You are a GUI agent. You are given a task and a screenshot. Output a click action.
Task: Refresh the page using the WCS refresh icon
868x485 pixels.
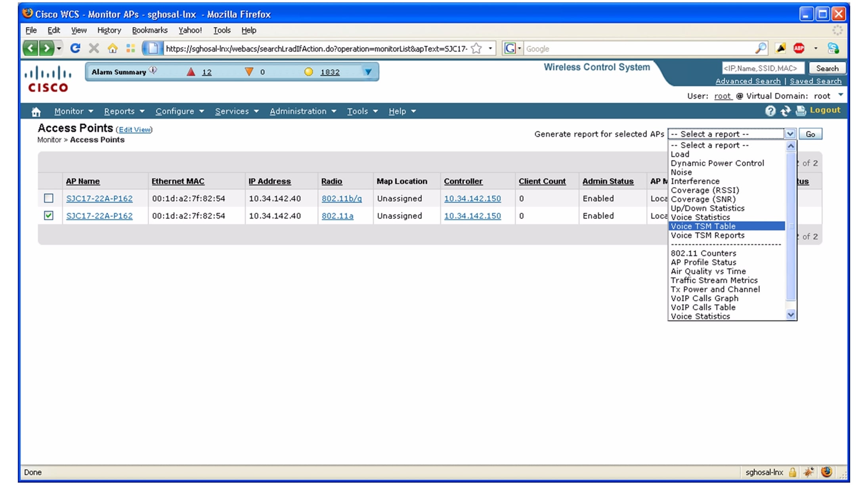(785, 111)
